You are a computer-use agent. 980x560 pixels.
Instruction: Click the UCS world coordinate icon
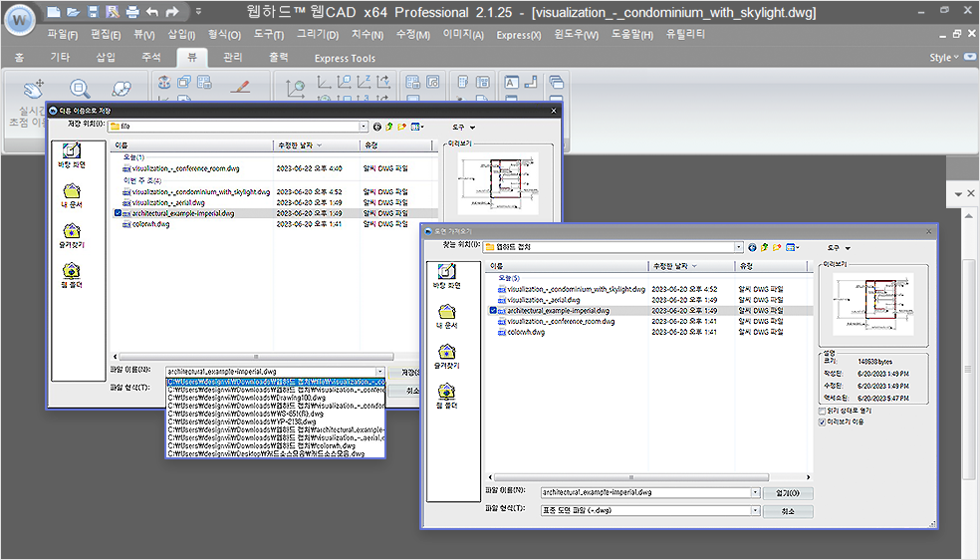coord(295,88)
